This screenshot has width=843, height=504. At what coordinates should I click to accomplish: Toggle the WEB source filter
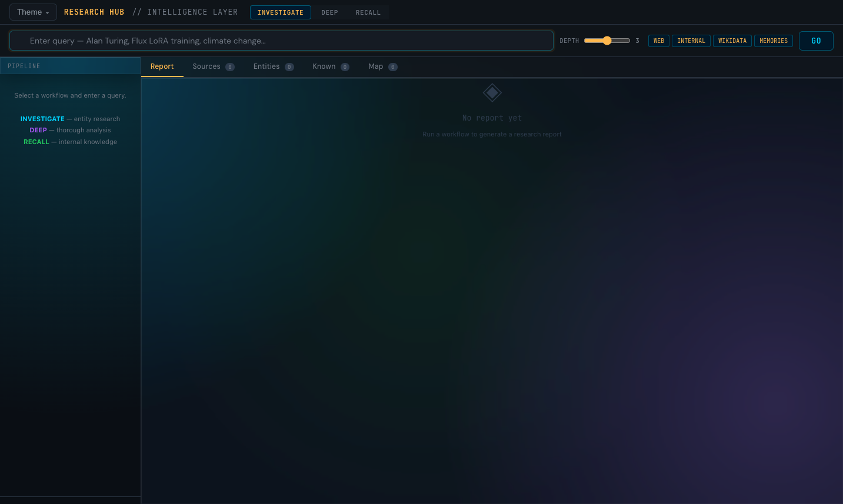pyautogui.click(x=658, y=41)
